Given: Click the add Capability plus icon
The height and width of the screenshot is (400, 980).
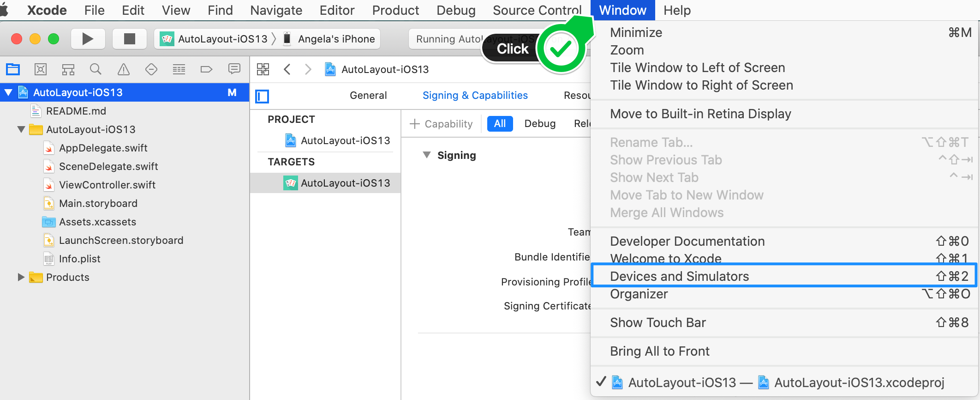Looking at the screenshot, I should (x=415, y=124).
